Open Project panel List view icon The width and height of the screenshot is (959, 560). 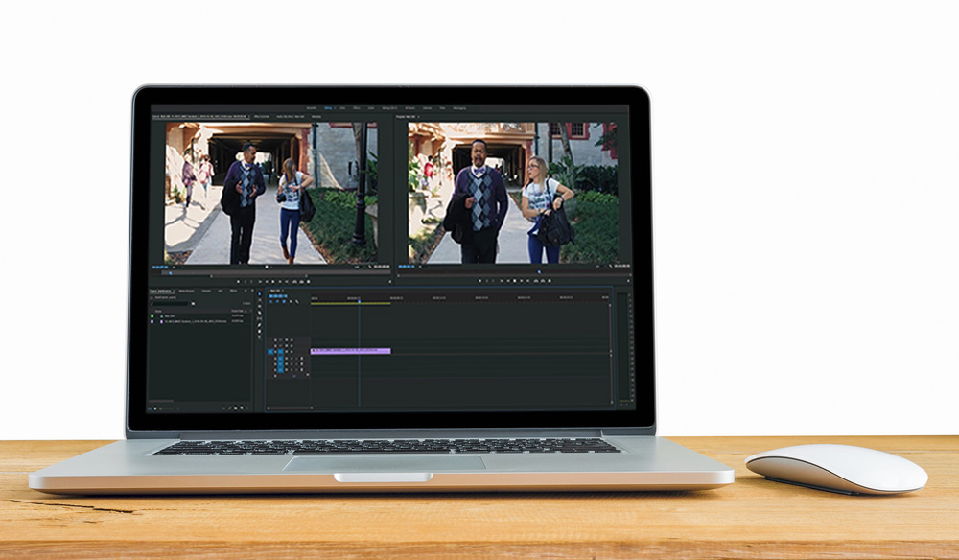(155, 407)
